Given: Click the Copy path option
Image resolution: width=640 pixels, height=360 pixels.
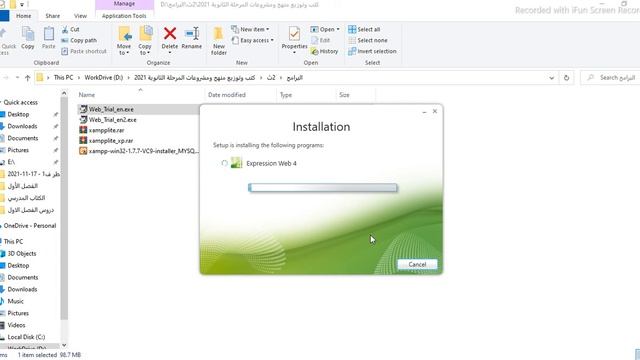Looking at the screenshot, I should click(x=79, y=40).
